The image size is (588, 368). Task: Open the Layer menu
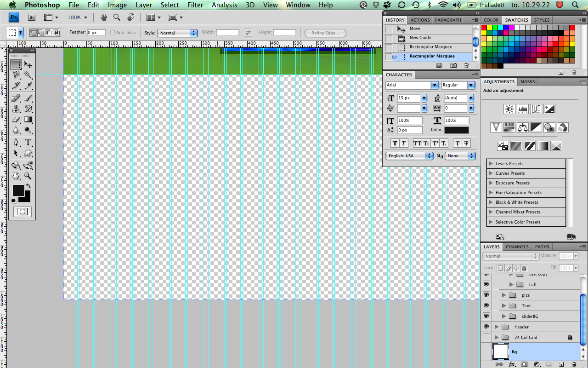[144, 5]
